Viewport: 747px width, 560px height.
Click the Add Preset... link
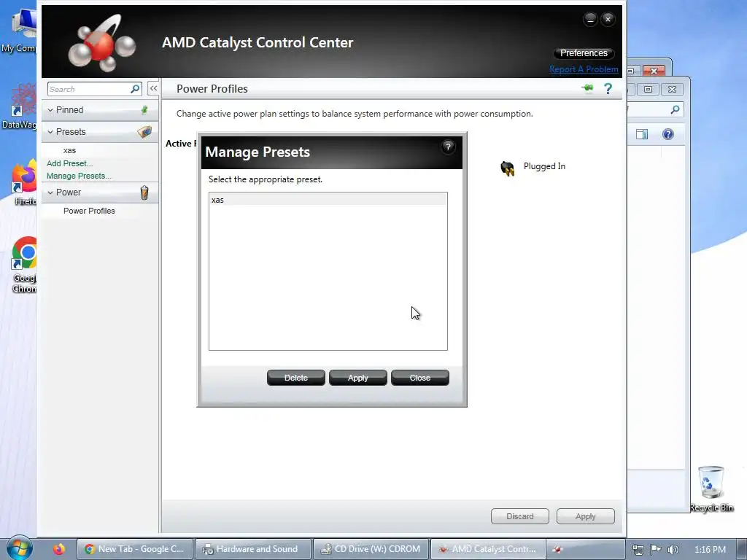point(69,163)
